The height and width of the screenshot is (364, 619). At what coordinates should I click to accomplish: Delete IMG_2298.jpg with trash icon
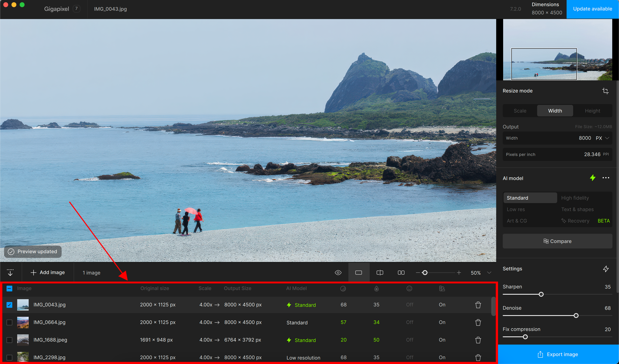(x=478, y=358)
